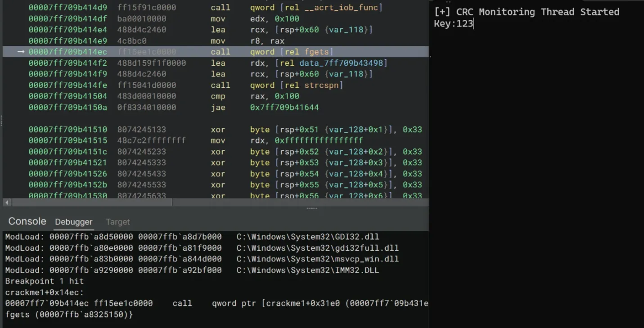Click the splitter grip above the console
The image size is (644, 328).
coord(312,208)
